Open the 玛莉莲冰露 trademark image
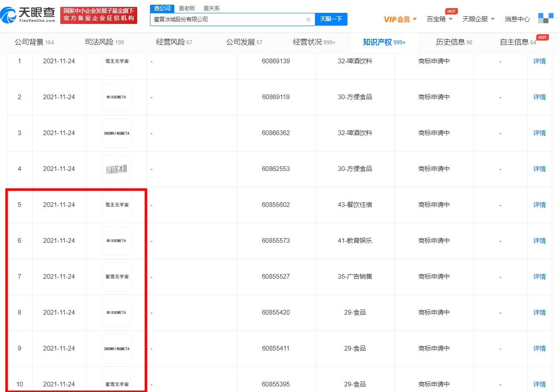This screenshot has width=559, height=392. coord(117,169)
